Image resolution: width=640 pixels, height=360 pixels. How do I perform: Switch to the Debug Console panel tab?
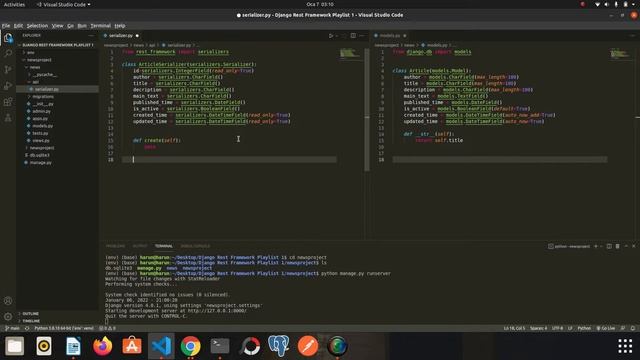point(195,246)
